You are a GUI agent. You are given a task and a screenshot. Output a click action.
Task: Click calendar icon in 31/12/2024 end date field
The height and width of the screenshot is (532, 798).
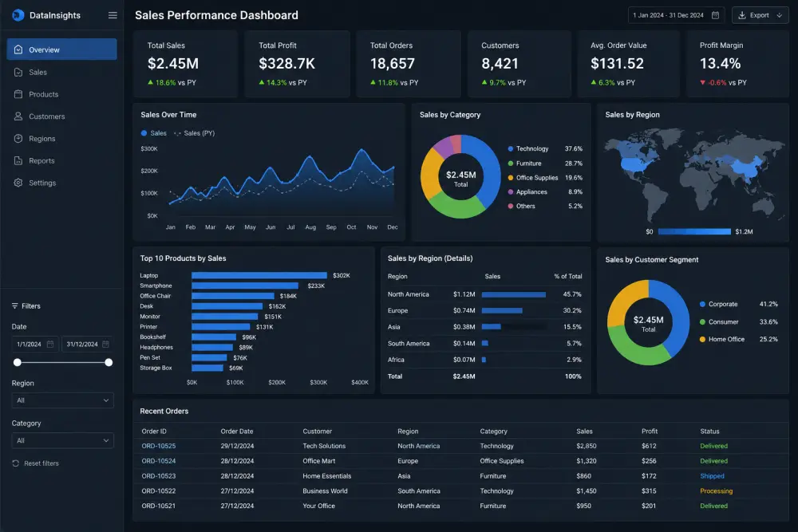[105, 345]
